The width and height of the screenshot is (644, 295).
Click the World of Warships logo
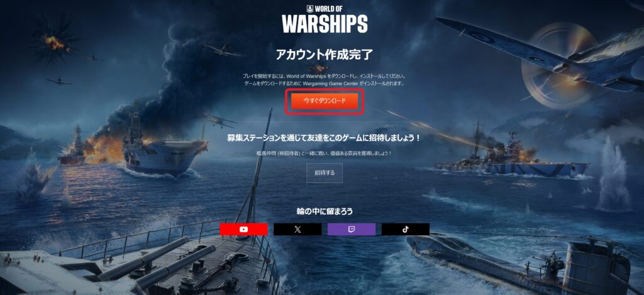(x=325, y=19)
